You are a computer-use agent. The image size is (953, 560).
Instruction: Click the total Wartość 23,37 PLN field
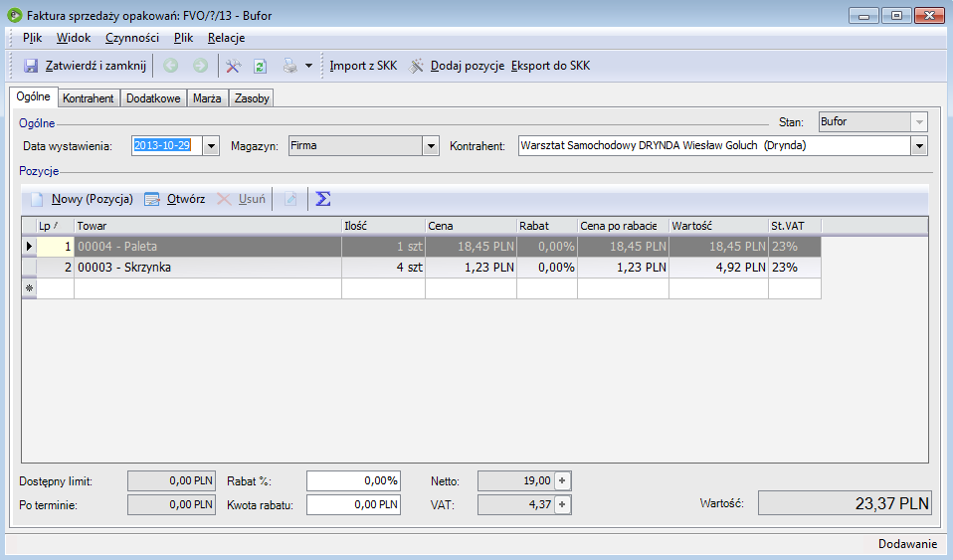pos(845,503)
